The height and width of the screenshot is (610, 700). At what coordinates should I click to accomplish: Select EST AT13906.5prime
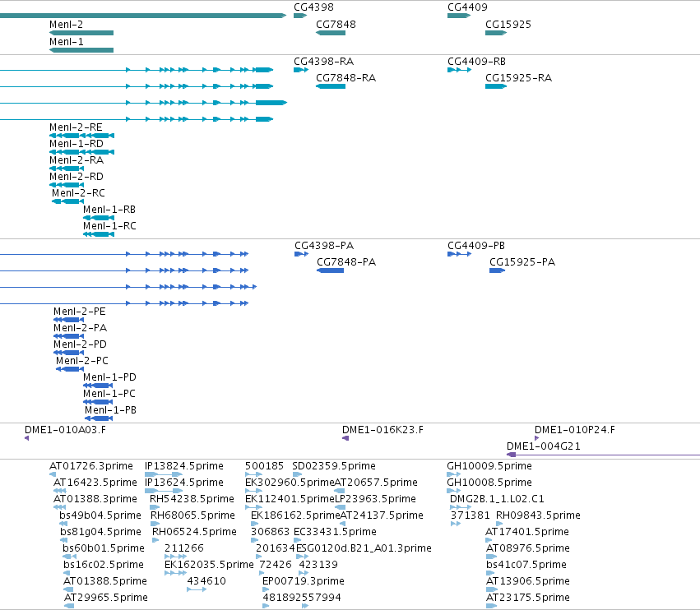coord(491,590)
